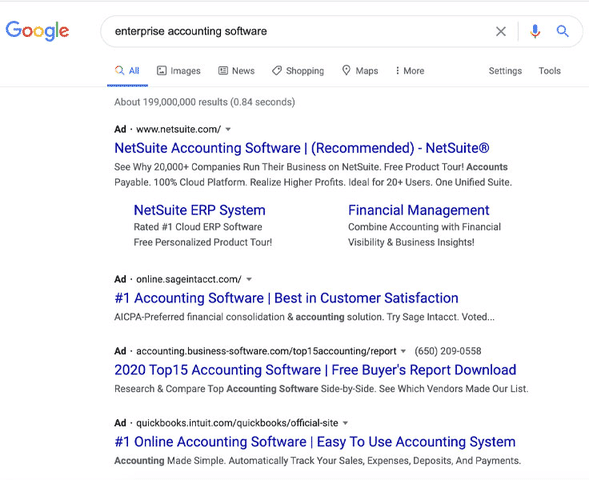This screenshot has height=480, width=589.
Task: Click 'Rated #1 Cloud ERP Software' text
Action: point(198,227)
